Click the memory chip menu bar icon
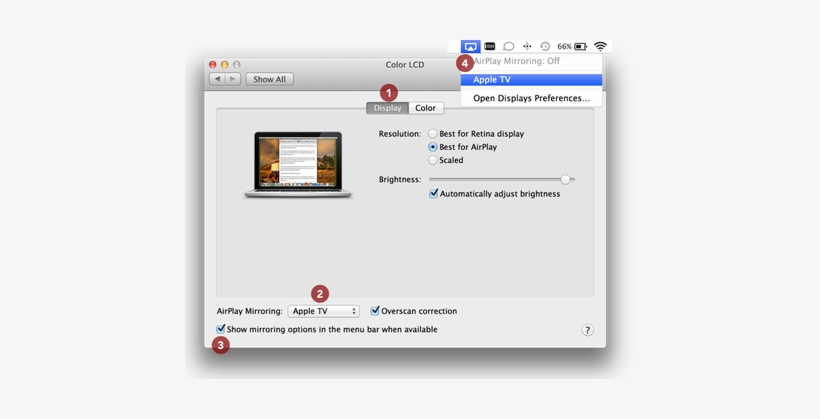The height and width of the screenshot is (419, 820). (x=489, y=47)
